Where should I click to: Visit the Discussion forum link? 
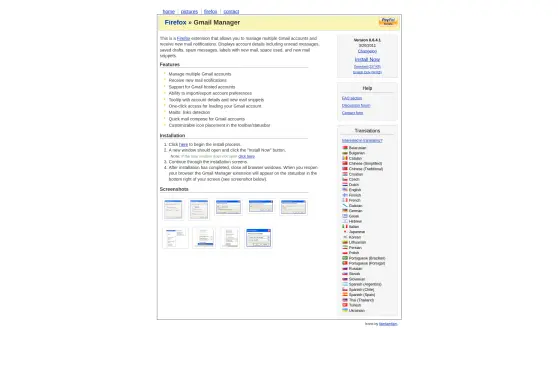click(x=356, y=106)
